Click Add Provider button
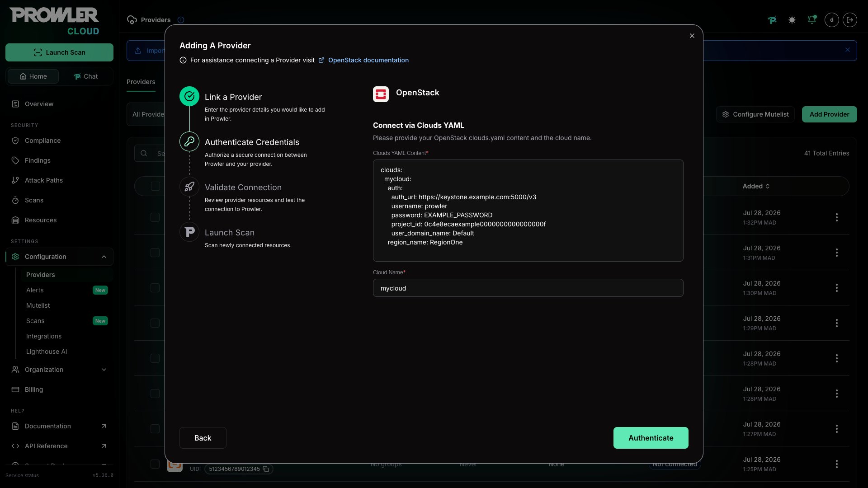Image resolution: width=868 pixels, height=488 pixels. tap(829, 114)
